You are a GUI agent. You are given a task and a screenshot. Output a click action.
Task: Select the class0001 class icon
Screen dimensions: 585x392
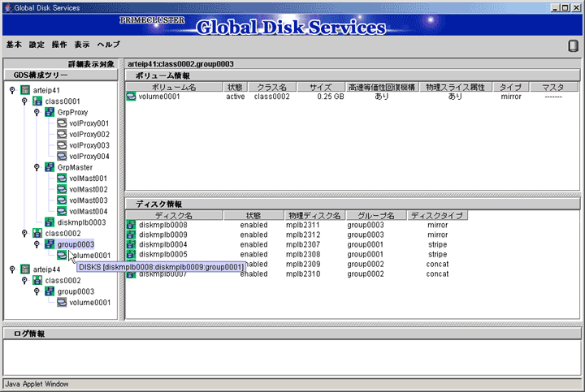pos(37,101)
